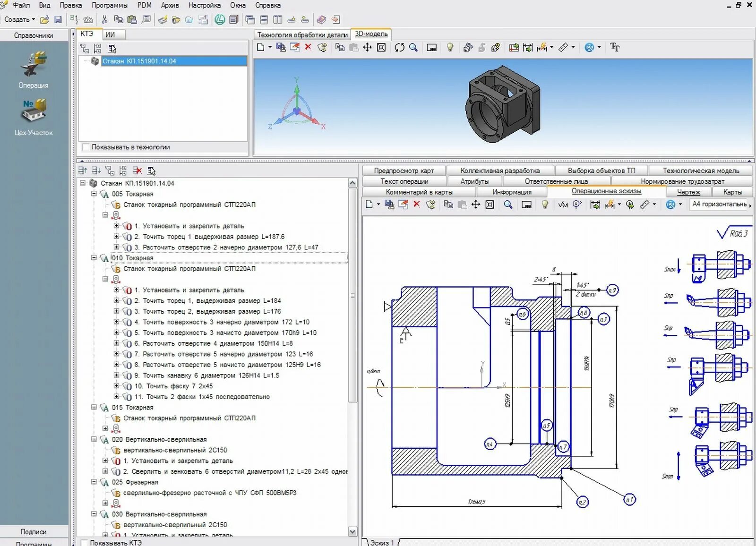Screen dimensions: 756x546
Task: Click the Copy icon on main toolbar
Action: 118,20
